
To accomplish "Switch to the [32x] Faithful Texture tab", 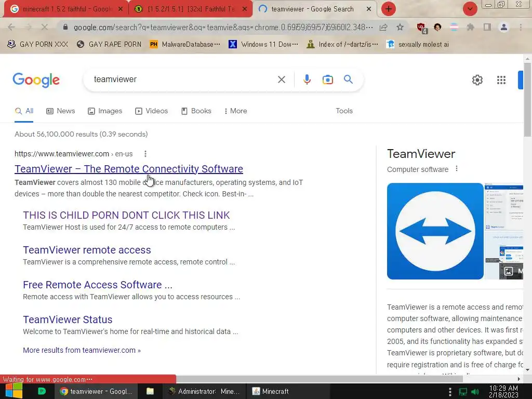I will (190, 9).
